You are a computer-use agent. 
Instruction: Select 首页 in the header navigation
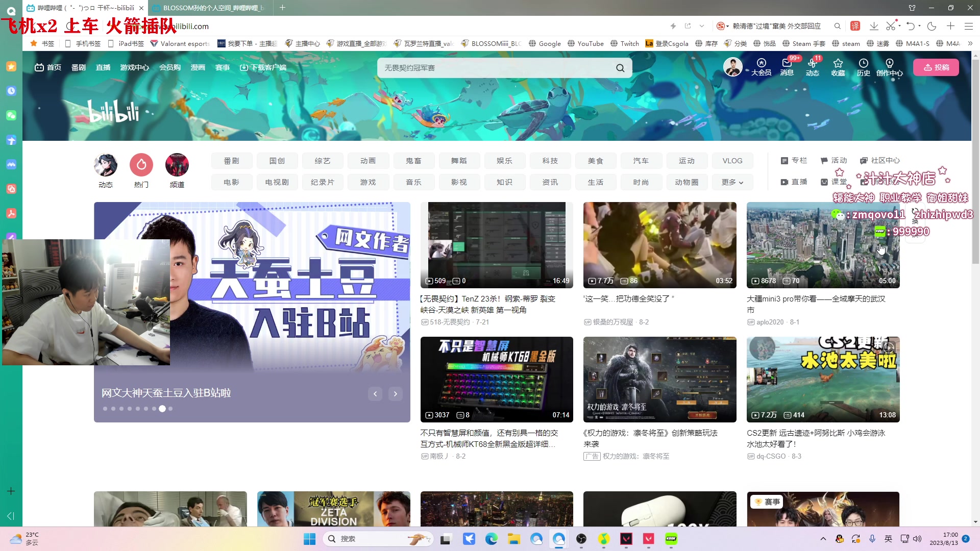[x=48, y=67]
